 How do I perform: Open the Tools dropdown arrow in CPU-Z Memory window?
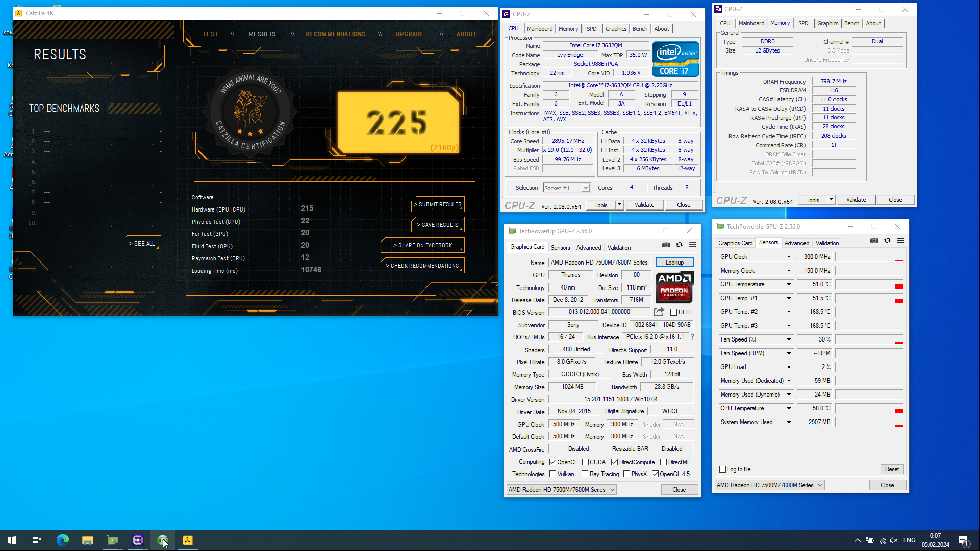(831, 200)
